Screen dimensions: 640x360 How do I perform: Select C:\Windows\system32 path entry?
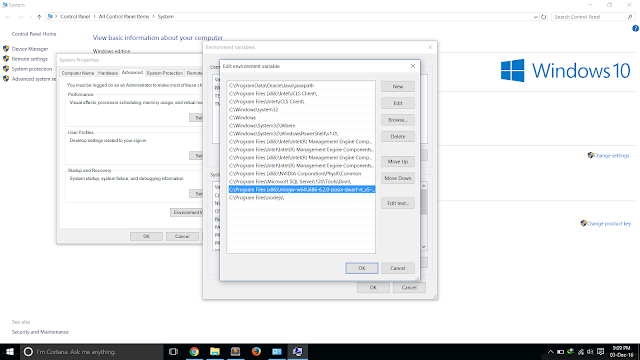(301, 109)
